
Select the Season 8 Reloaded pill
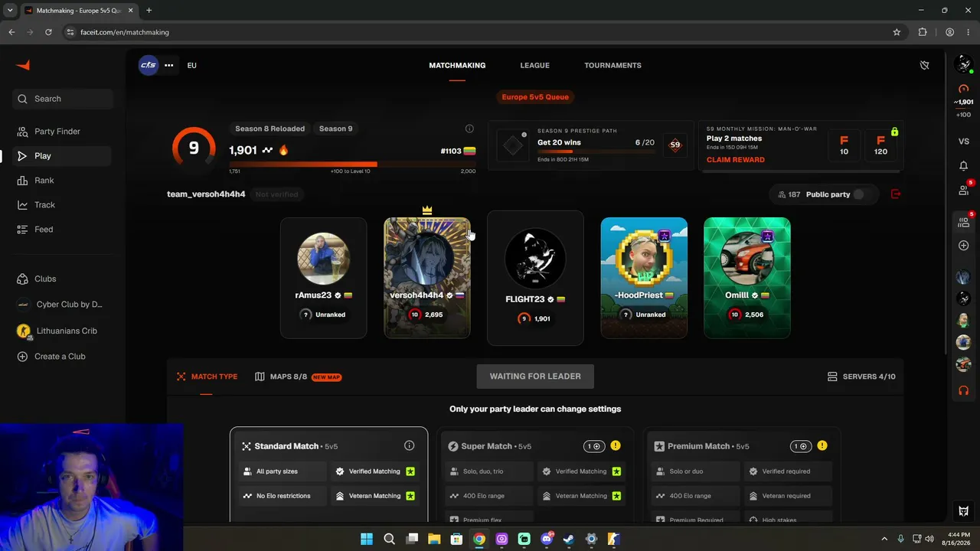[269, 129]
